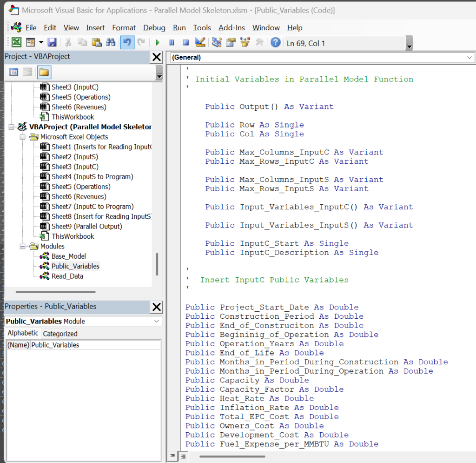
Task: Click the Paste clipboard icon
Action: 97,42
